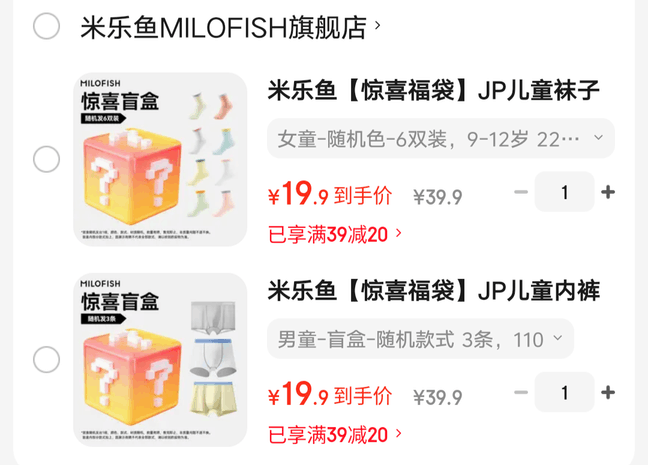Select all items from MILOFISH store
648x465 pixels.
click(x=46, y=26)
